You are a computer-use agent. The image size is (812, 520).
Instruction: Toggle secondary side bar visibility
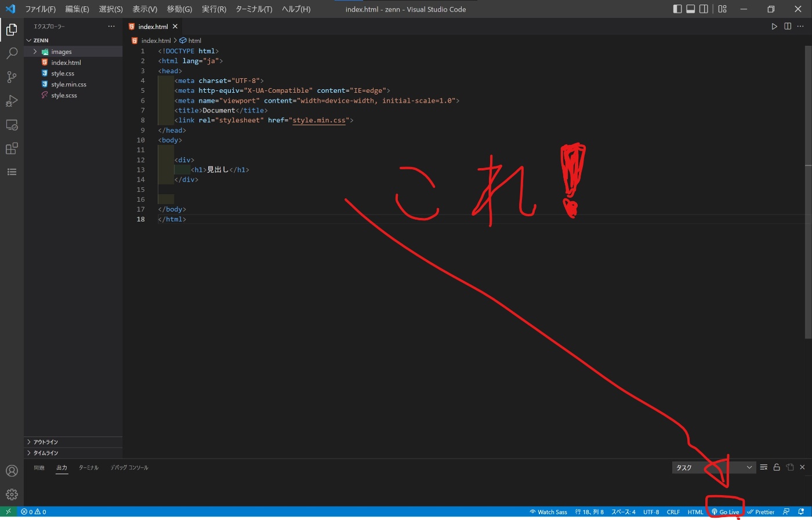tap(704, 9)
